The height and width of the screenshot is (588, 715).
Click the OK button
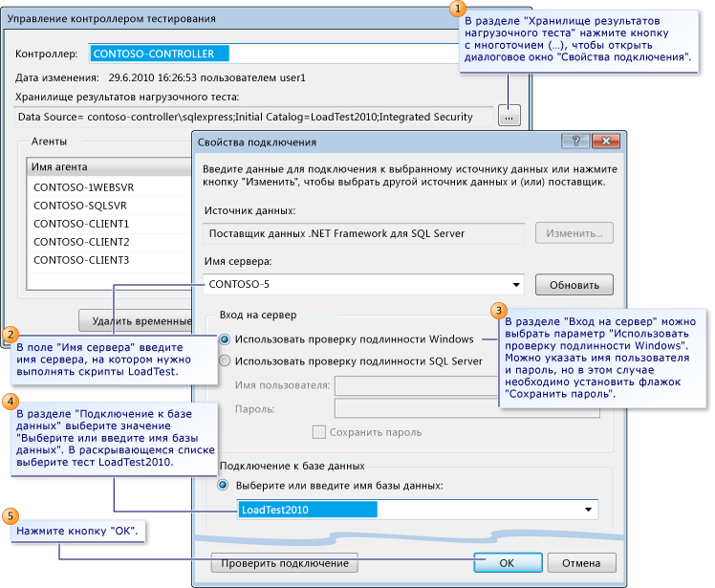[508, 563]
